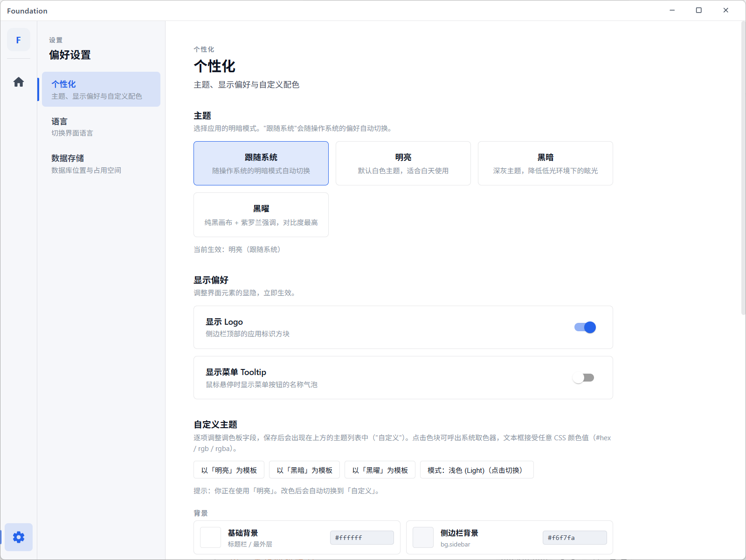Image resolution: width=746 pixels, height=560 pixels.
Task: Open the Home icon in sidebar
Action: pyautogui.click(x=19, y=82)
